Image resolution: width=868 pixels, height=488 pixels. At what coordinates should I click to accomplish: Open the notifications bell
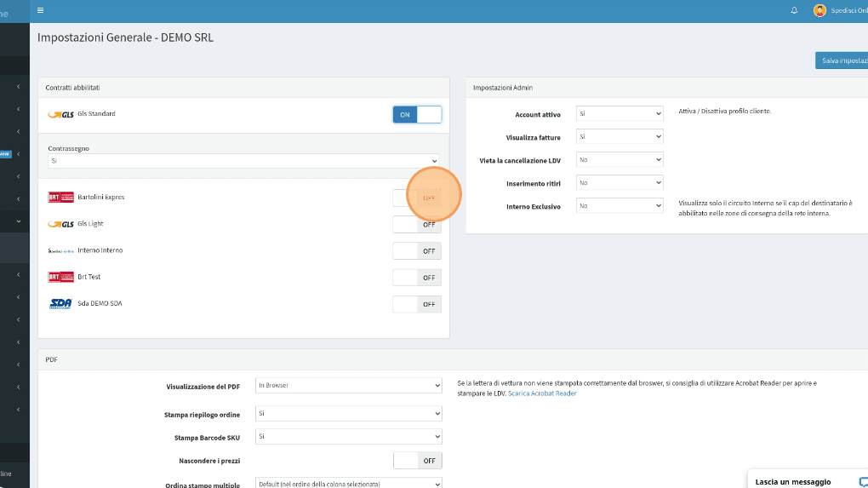pyautogui.click(x=794, y=10)
